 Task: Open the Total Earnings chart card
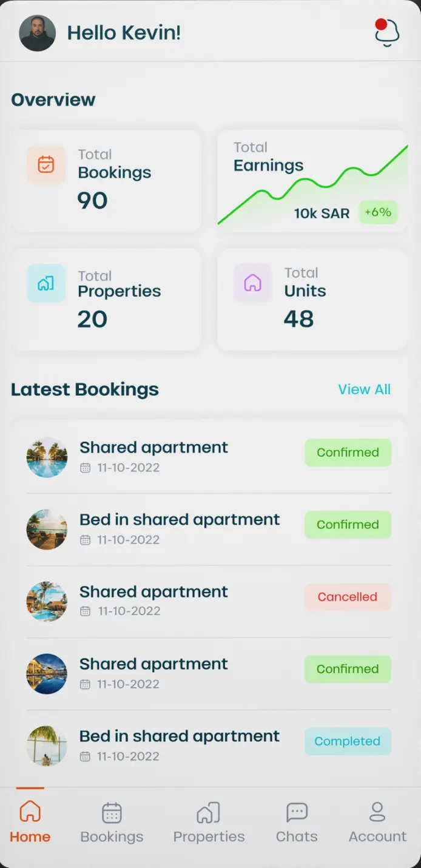312,181
